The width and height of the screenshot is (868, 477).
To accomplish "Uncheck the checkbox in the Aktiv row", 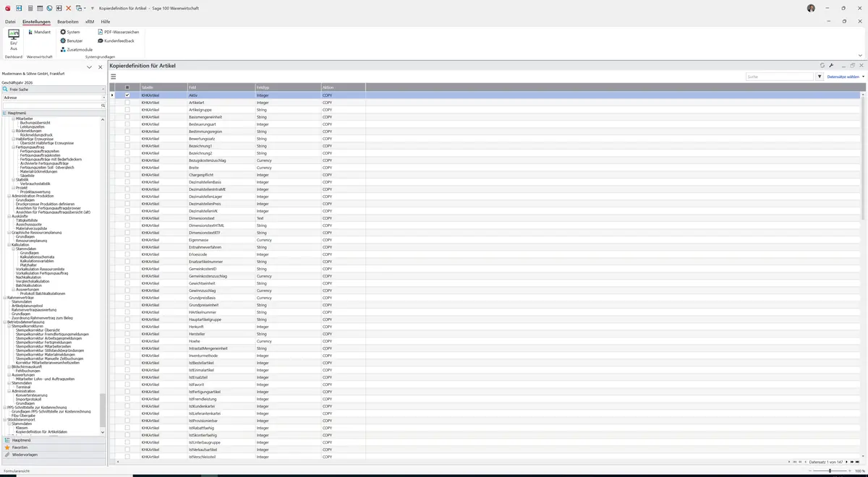I will [127, 95].
